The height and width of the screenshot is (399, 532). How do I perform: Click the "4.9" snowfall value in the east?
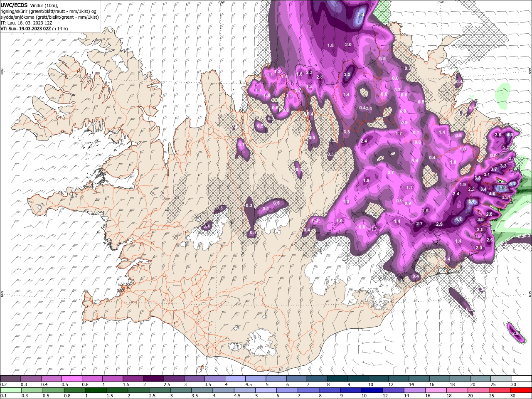point(510,135)
